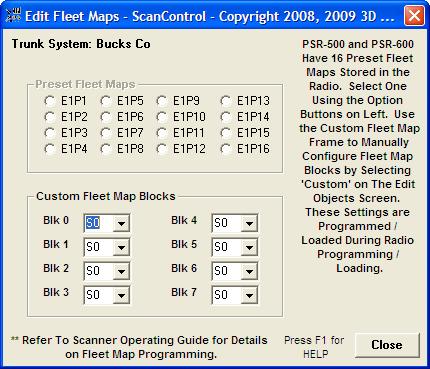This screenshot has width=430, height=369.
Task: Close the Edit Fleet Maps window
Action: (x=414, y=16)
